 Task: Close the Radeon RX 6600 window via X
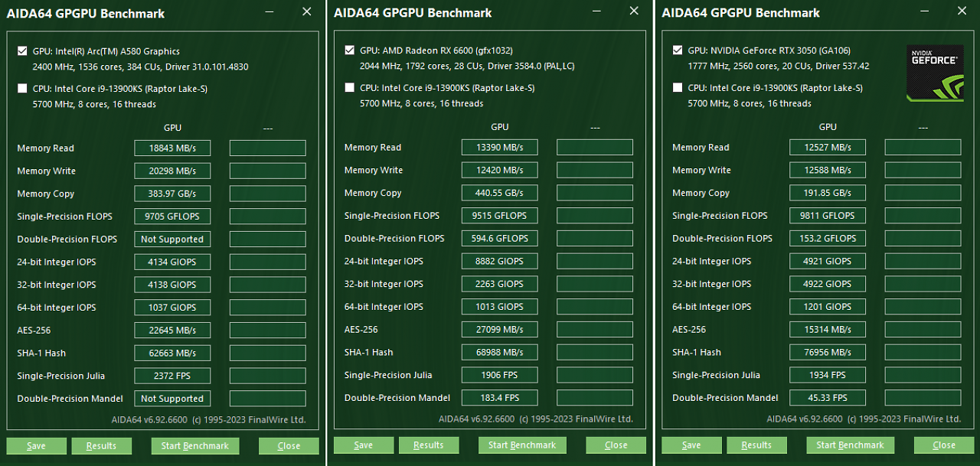634,11
